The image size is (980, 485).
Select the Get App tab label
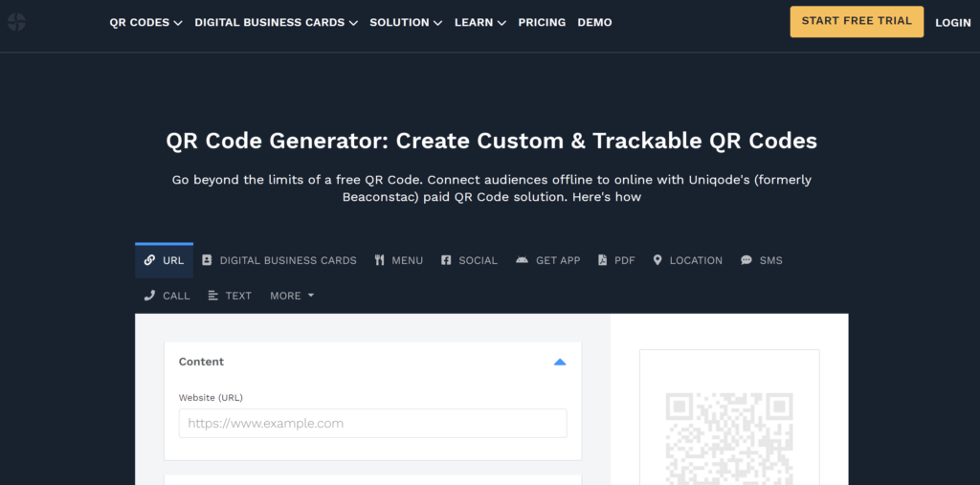(558, 260)
